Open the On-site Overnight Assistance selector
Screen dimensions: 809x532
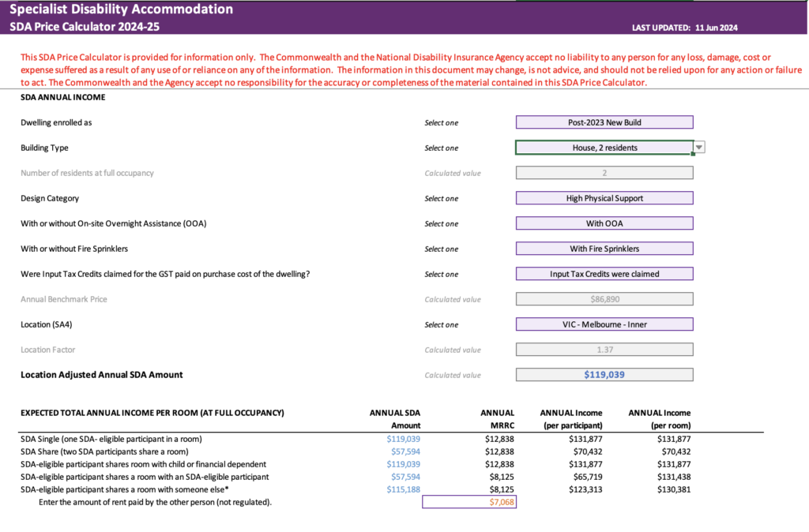pos(604,223)
